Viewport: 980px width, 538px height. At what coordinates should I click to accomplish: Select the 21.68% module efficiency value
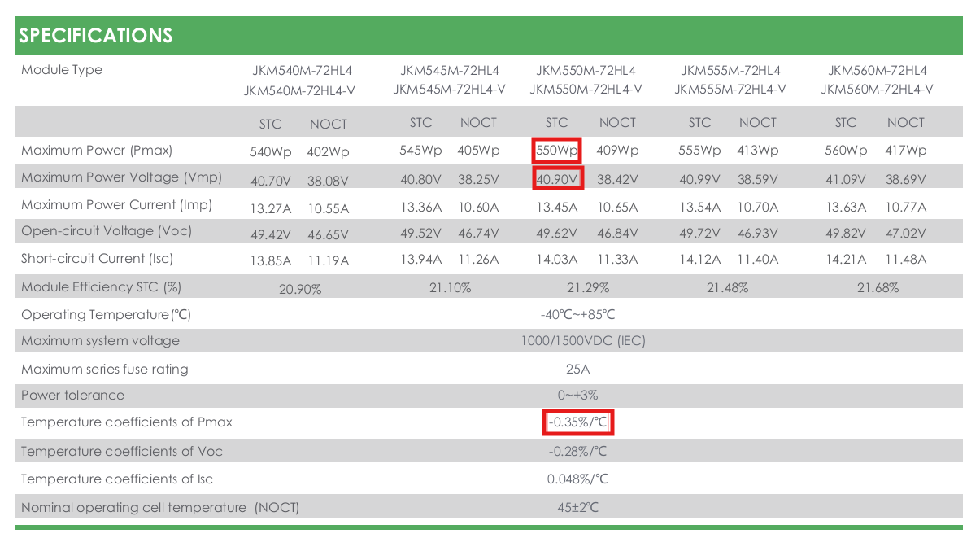tap(877, 288)
